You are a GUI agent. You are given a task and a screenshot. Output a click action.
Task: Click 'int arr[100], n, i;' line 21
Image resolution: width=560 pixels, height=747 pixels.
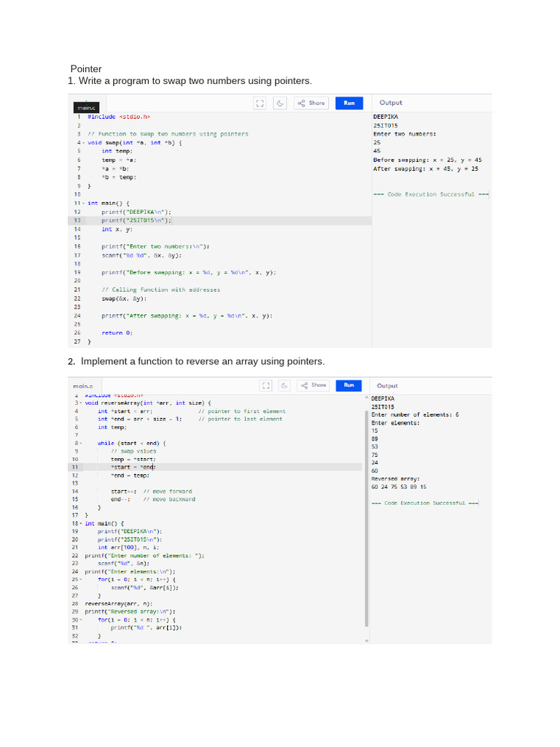point(128,548)
